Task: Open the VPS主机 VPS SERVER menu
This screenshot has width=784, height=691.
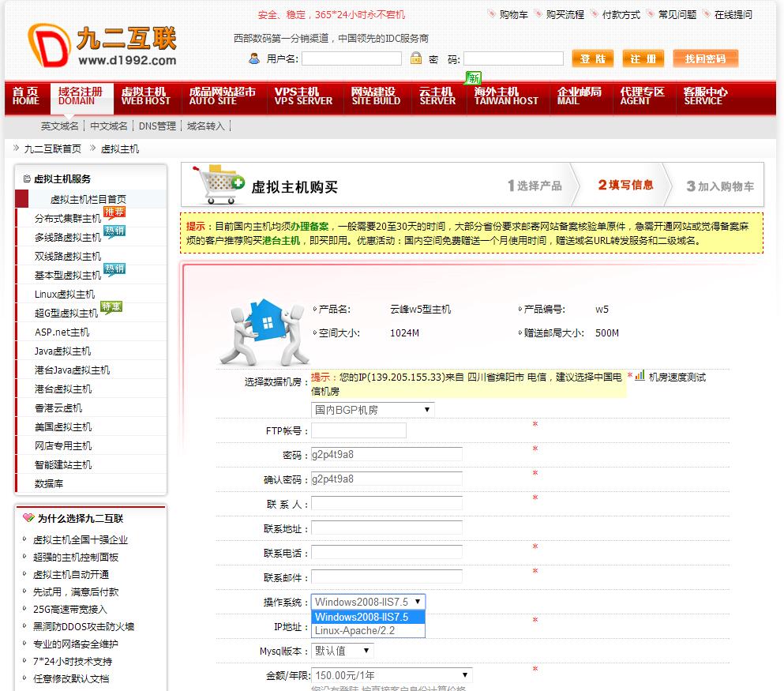Action: tap(303, 94)
